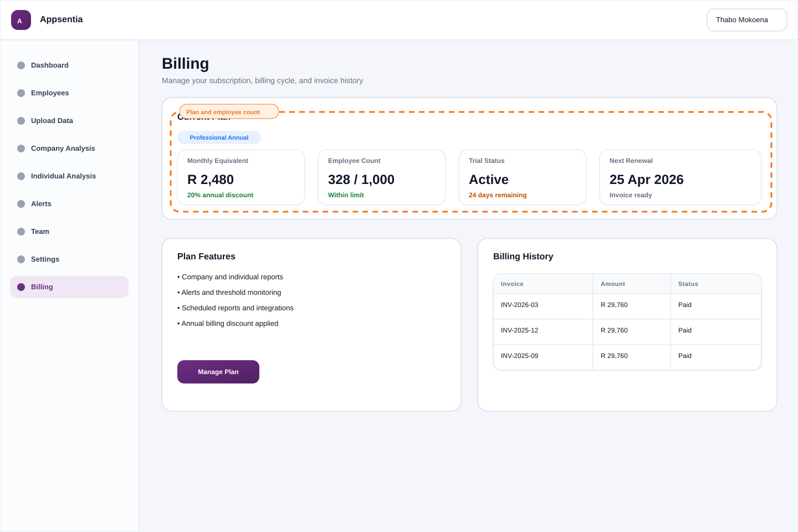Click invoice INV-2025-12

(x=520, y=330)
